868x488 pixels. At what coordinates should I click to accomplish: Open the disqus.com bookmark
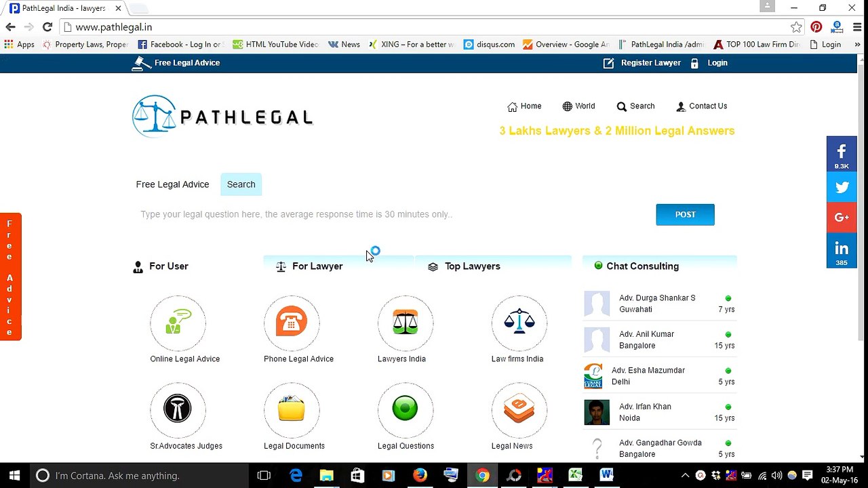point(489,45)
